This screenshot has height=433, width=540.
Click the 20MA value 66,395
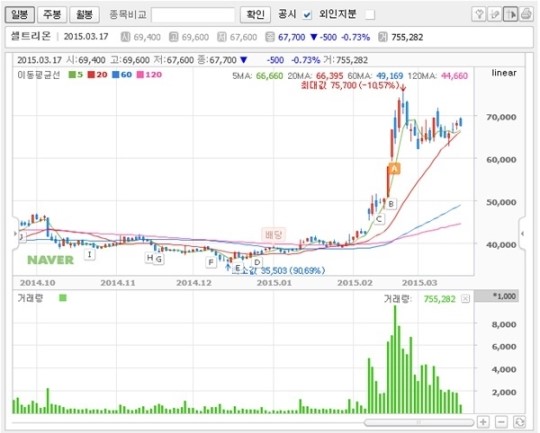coord(330,76)
